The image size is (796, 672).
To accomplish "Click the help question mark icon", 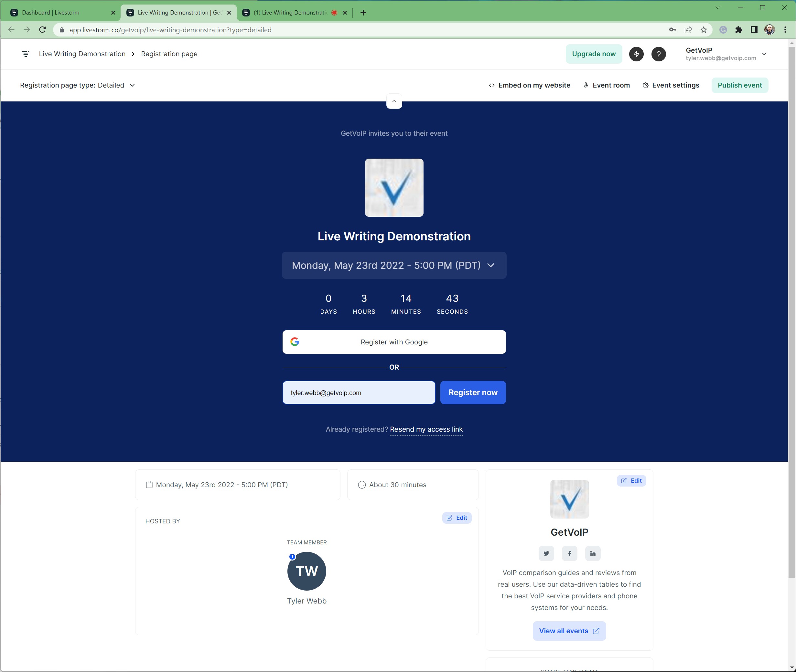I will [658, 53].
